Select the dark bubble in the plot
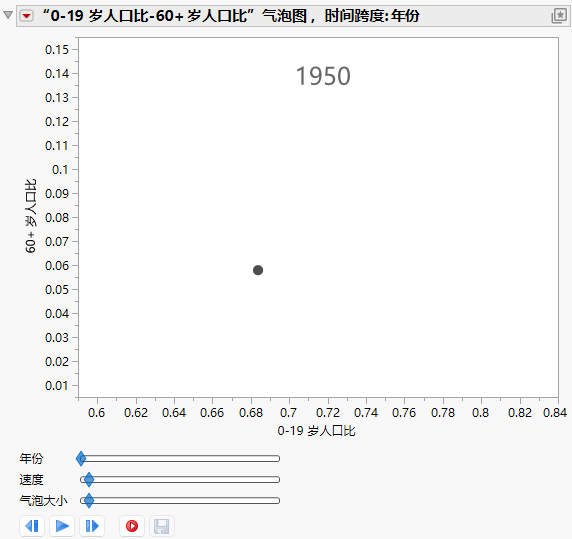The width and height of the screenshot is (572, 539). click(258, 270)
